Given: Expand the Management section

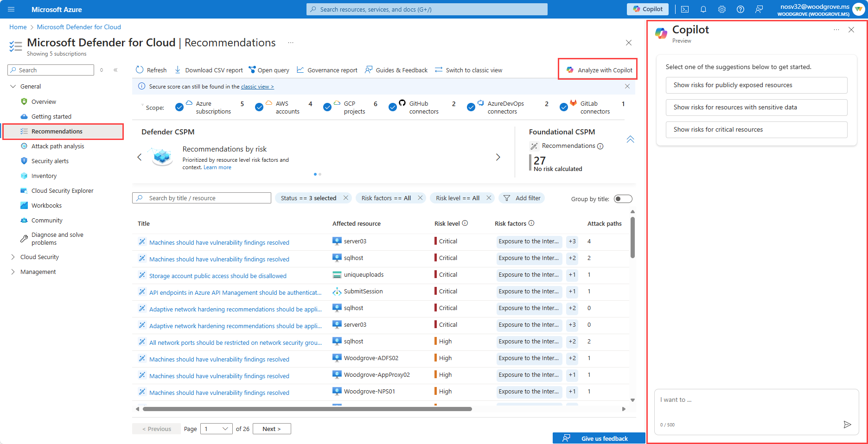Looking at the screenshot, I should [x=13, y=272].
